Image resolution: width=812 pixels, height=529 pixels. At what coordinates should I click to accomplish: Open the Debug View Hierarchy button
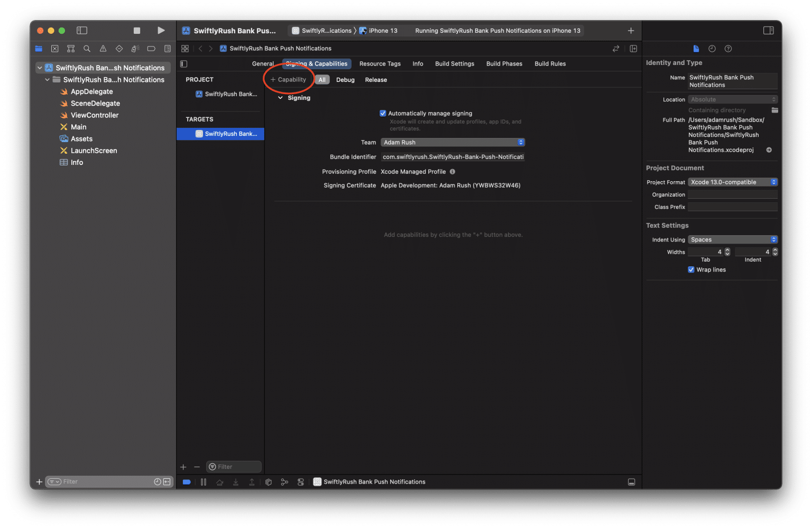(x=269, y=482)
